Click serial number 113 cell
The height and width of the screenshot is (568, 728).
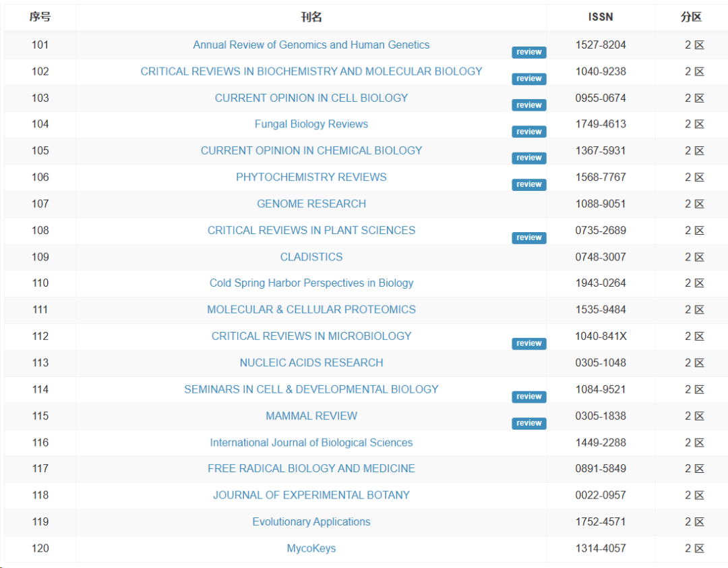pyautogui.click(x=40, y=362)
